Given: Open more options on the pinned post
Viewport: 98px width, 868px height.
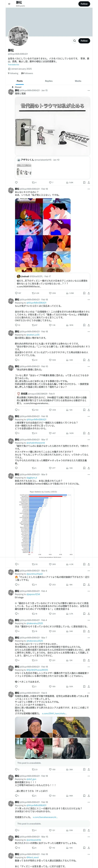Looking at the screenshot, I should 89,90.
